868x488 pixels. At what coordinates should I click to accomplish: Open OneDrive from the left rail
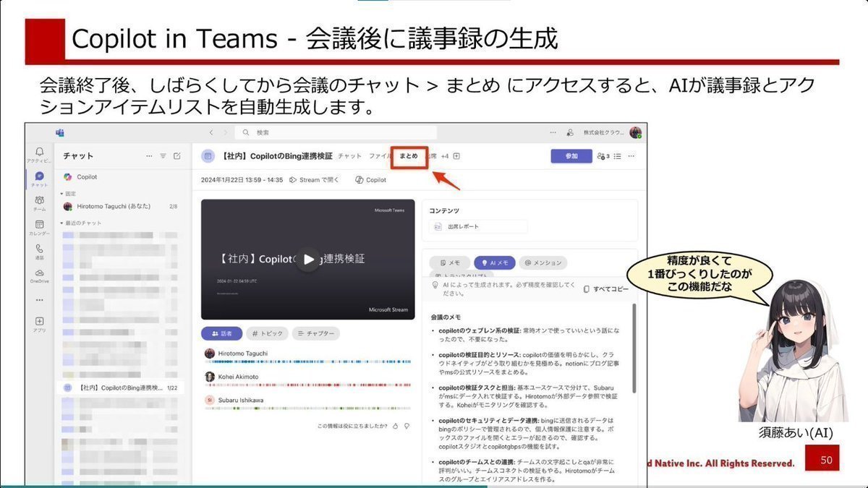point(39,275)
